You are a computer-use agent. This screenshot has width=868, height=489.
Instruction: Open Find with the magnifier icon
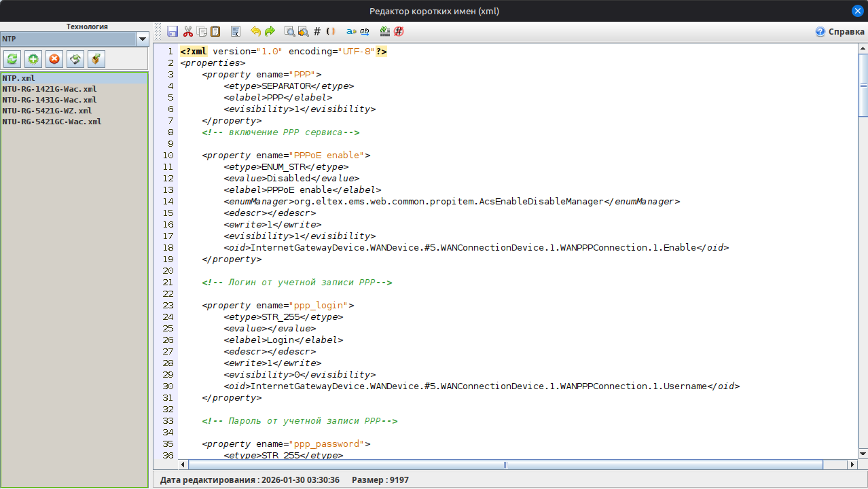click(289, 31)
